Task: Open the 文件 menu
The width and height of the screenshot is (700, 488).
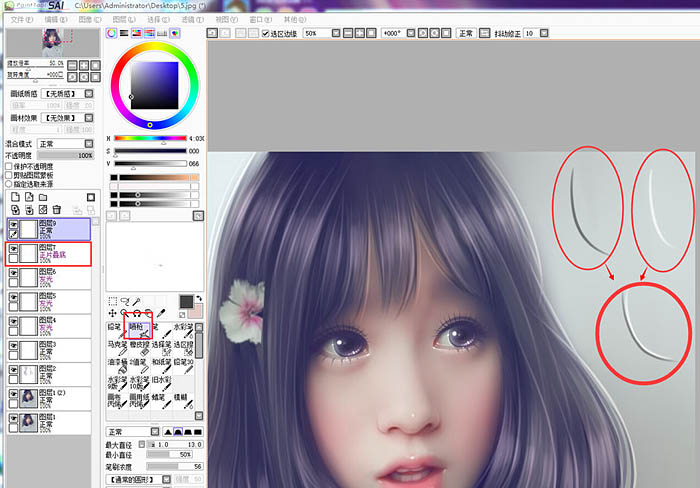Action: coord(21,20)
